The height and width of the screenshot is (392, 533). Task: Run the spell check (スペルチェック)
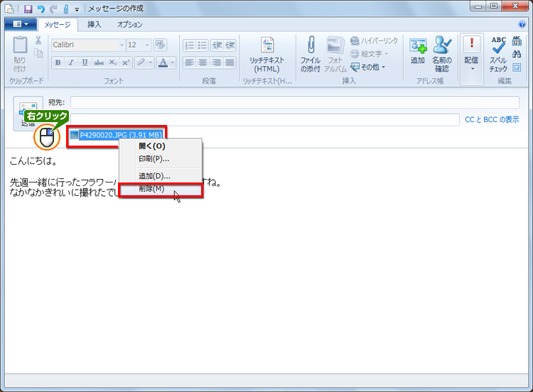pyautogui.click(x=498, y=55)
